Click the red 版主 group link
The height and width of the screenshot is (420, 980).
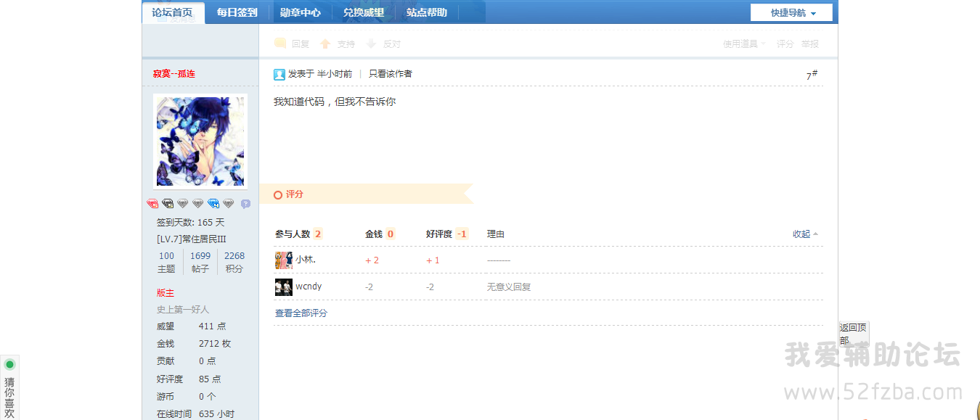[x=166, y=293]
